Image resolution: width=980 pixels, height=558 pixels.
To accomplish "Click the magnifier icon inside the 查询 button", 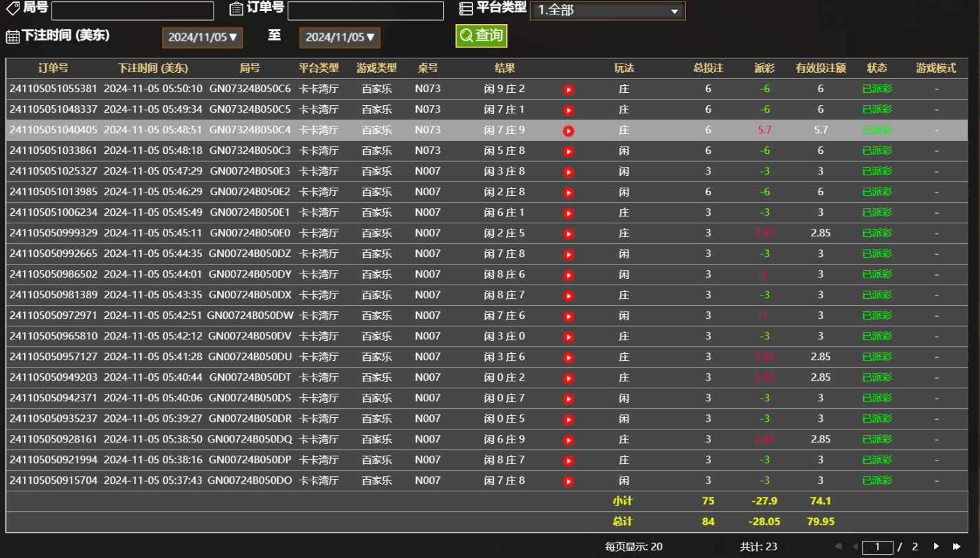I will [x=466, y=35].
